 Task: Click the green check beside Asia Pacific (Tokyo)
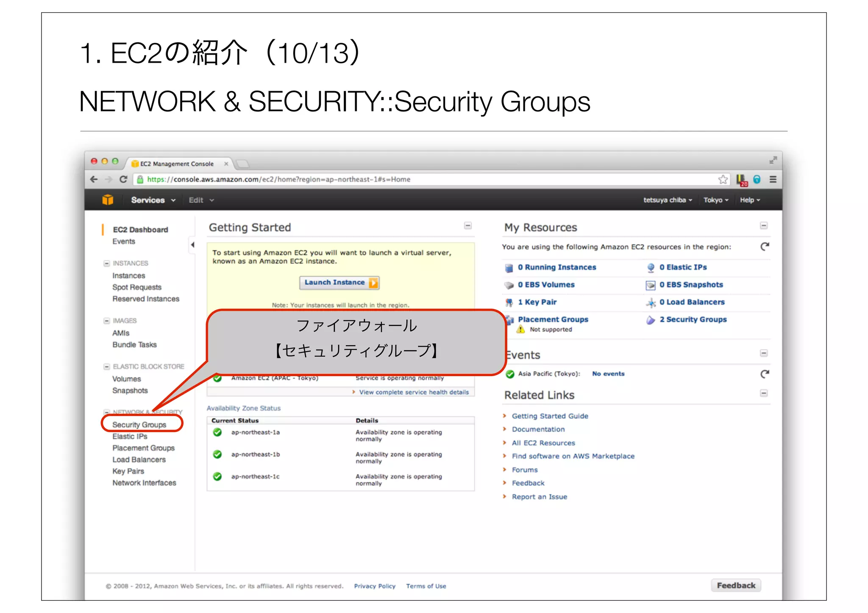tap(510, 374)
